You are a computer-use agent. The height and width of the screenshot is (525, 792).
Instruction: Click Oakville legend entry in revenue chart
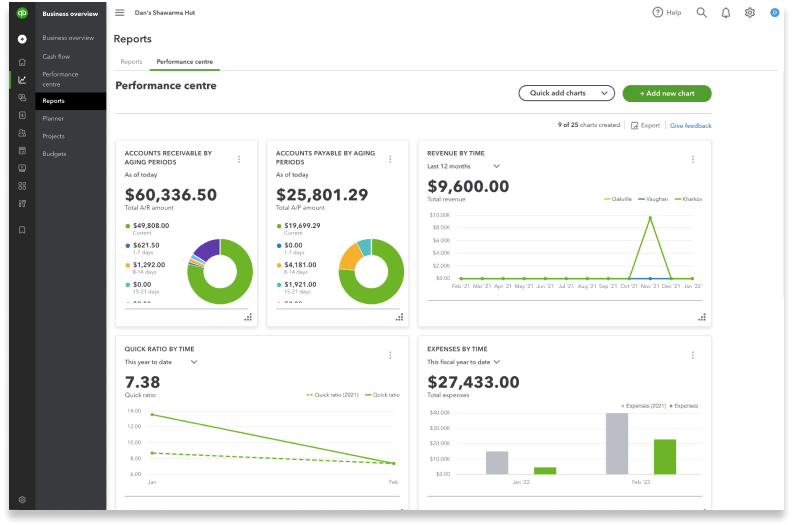click(618, 199)
